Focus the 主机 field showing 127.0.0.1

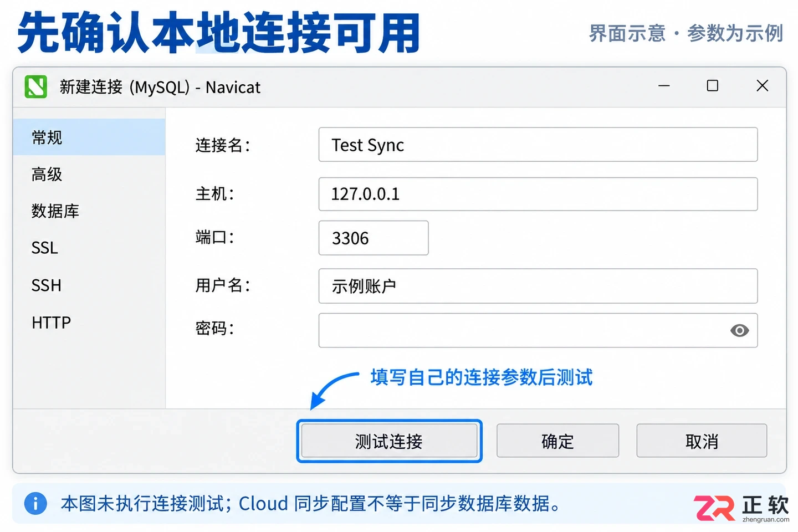pos(538,194)
